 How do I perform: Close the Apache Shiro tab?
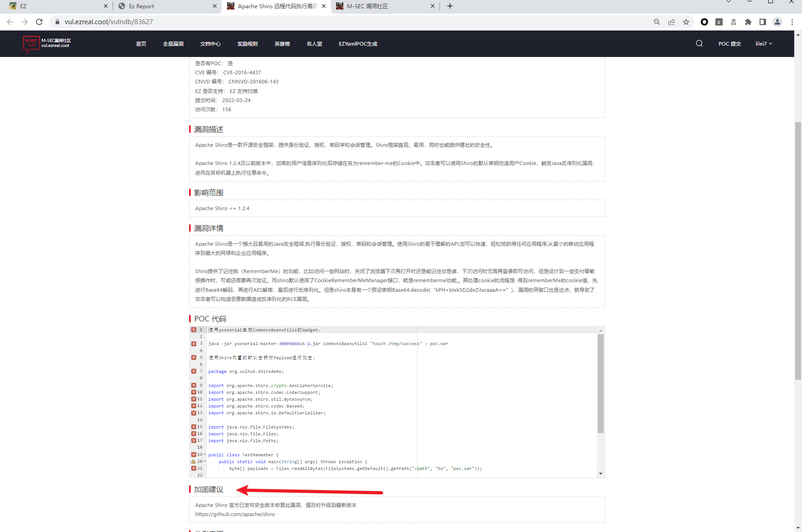click(x=324, y=6)
